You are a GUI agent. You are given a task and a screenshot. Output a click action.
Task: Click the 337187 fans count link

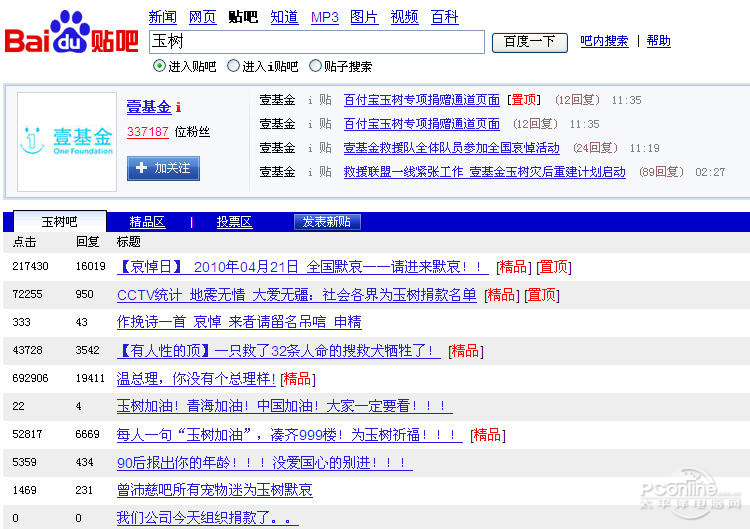point(148,132)
